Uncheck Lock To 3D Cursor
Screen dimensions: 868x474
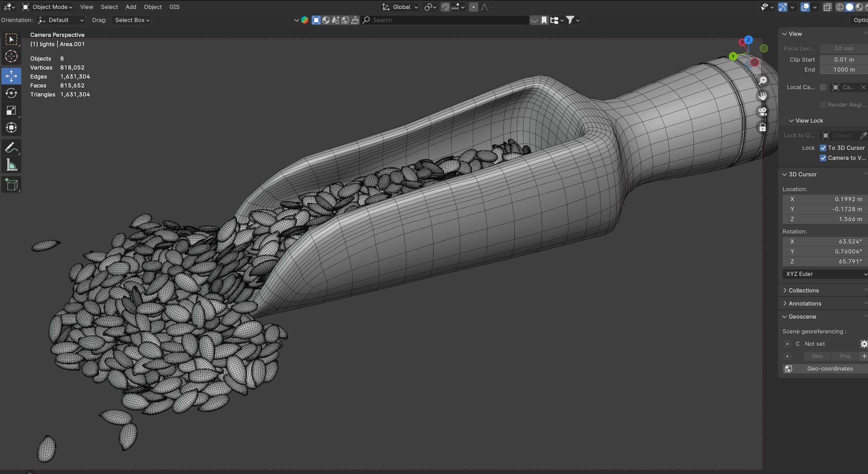823,148
